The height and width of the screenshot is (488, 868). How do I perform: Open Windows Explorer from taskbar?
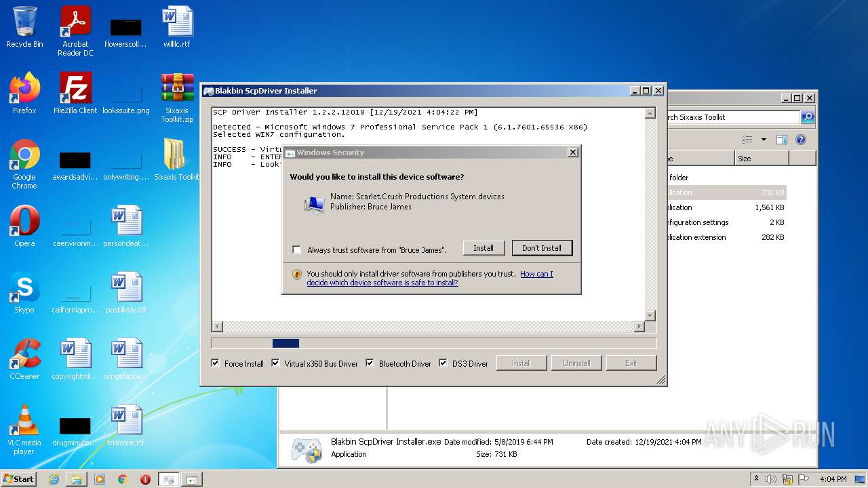[77, 479]
